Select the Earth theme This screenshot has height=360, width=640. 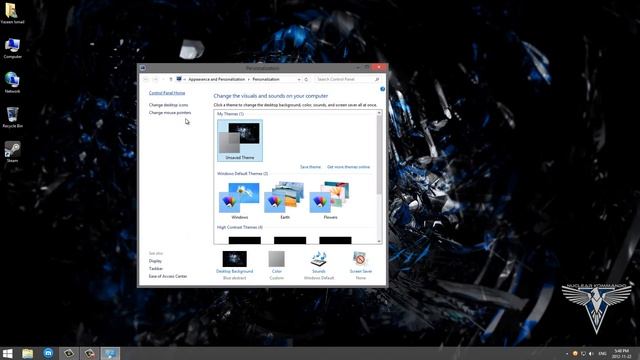(x=285, y=200)
